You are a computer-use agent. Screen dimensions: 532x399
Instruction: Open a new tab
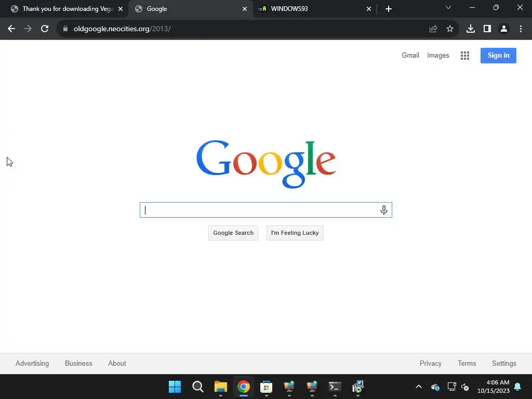point(389,9)
